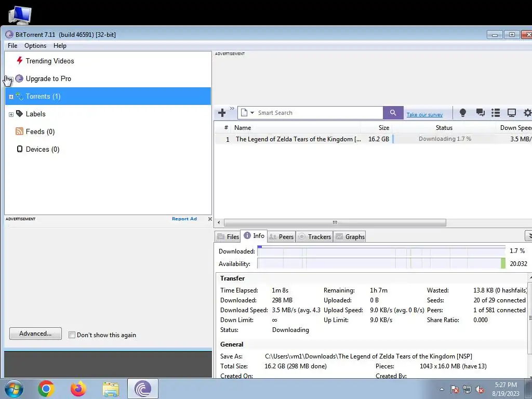The image size is (532, 399).
Task: Open the Help menu
Action: click(60, 46)
